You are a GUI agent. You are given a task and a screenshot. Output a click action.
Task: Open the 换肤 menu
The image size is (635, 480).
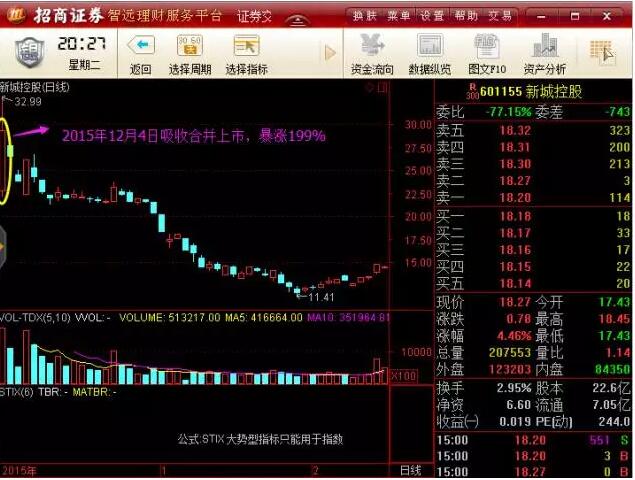364,16
